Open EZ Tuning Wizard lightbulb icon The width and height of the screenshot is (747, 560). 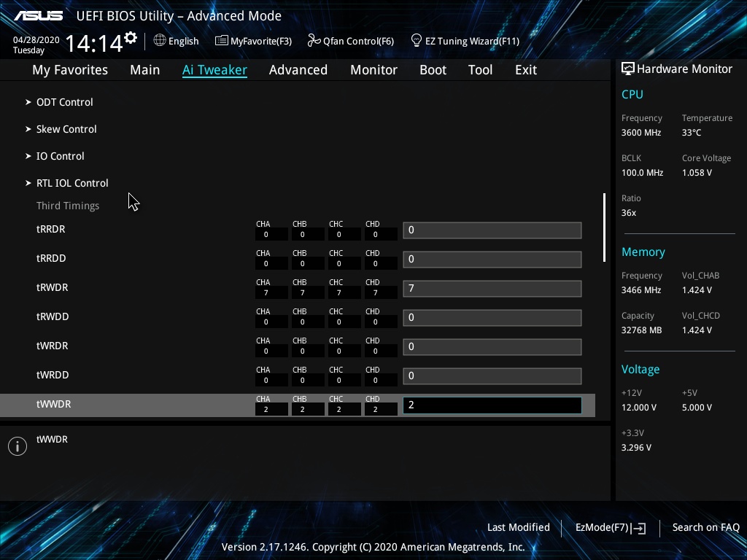pos(417,41)
